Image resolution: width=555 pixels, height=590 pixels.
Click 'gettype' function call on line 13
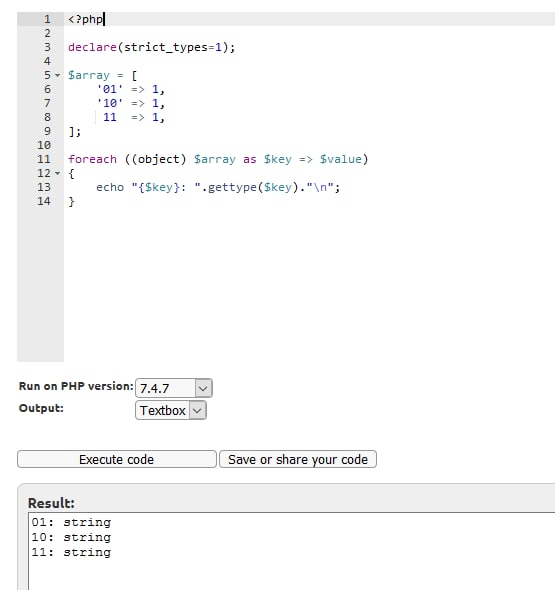(x=232, y=187)
